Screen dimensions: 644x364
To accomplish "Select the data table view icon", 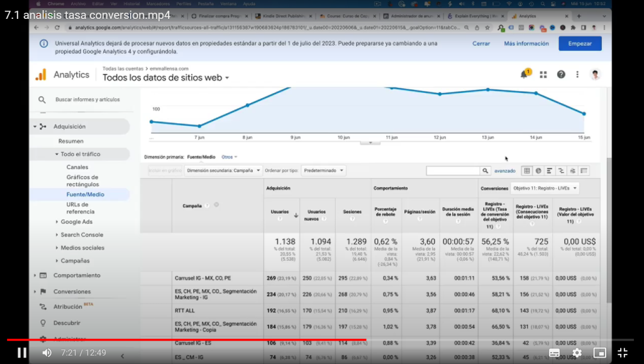I will point(527,171).
